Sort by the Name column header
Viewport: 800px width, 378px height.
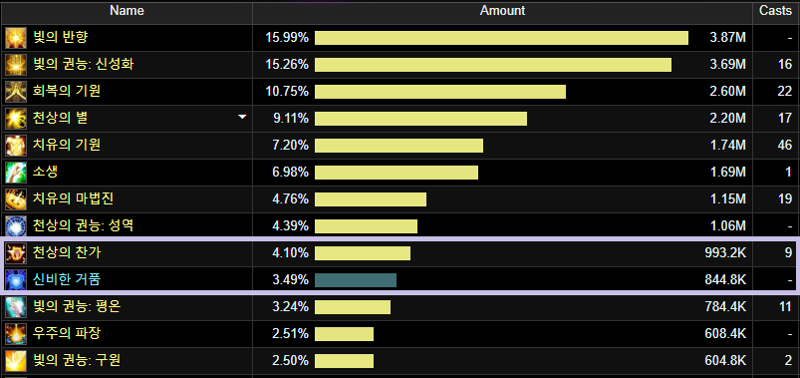tap(127, 11)
